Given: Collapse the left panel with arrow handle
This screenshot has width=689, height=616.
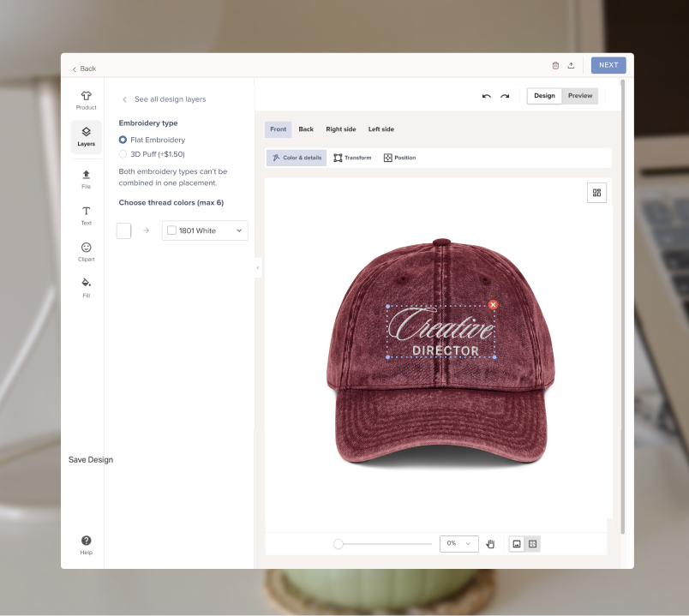Looking at the screenshot, I should coord(257,267).
